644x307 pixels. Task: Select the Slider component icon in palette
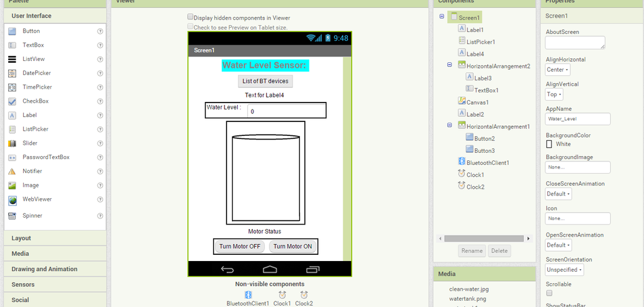click(x=12, y=143)
